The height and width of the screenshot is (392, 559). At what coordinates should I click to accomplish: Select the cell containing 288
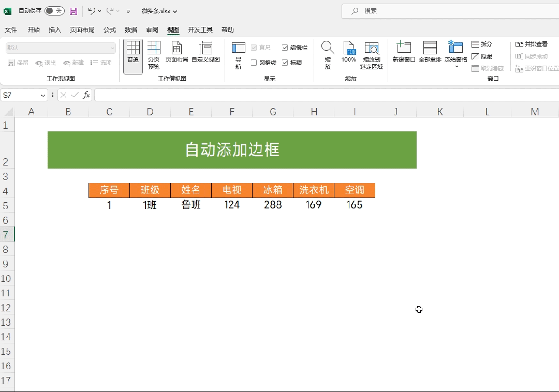pos(273,205)
